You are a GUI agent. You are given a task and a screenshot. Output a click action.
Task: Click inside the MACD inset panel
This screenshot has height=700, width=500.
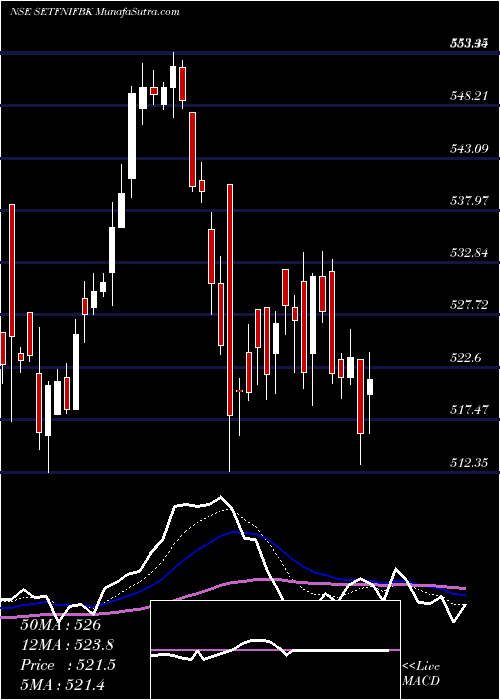coord(275,650)
